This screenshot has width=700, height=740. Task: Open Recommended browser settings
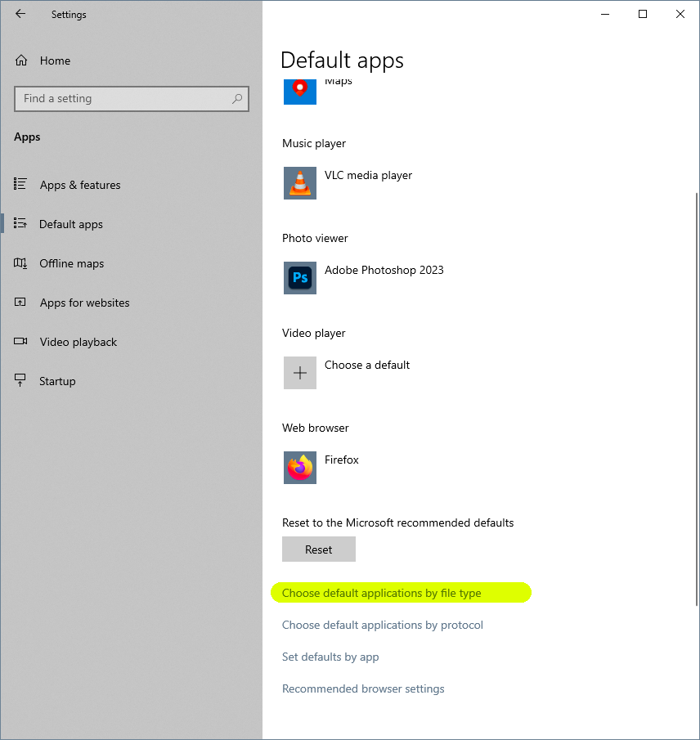pyautogui.click(x=363, y=688)
